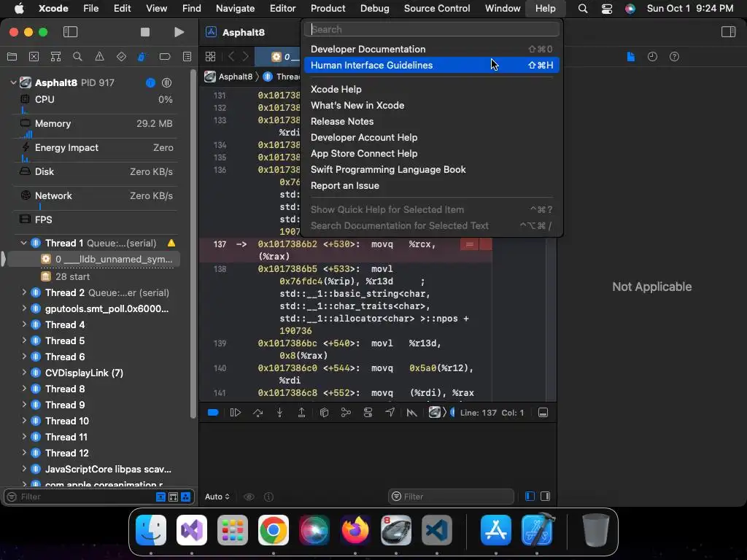Open the Source Control navigator icon
The image size is (747, 560).
(x=34, y=57)
